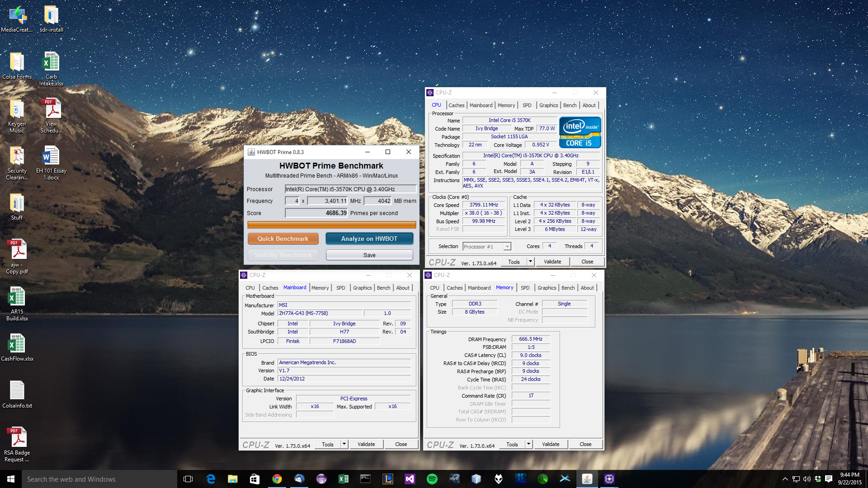The height and width of the screenshot is (488, 868).
Task: Open Tools dropdown arrow in CPU window
Action: pos(530,262)
